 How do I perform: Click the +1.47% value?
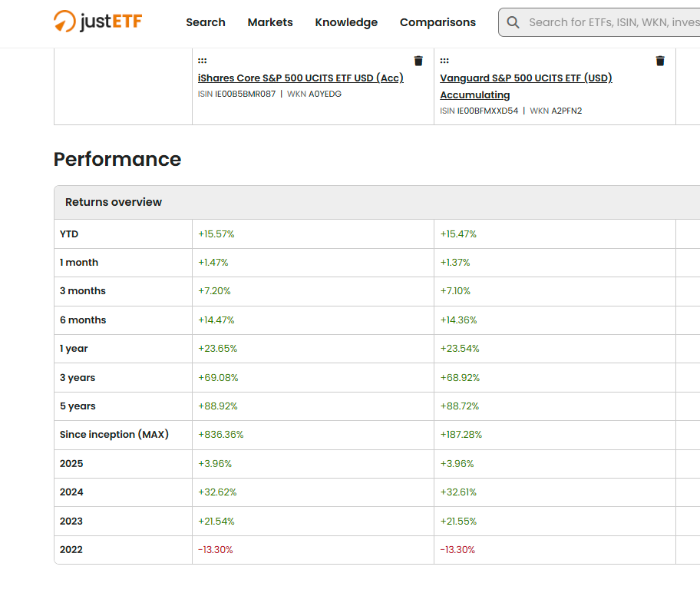tap(213, 262)
